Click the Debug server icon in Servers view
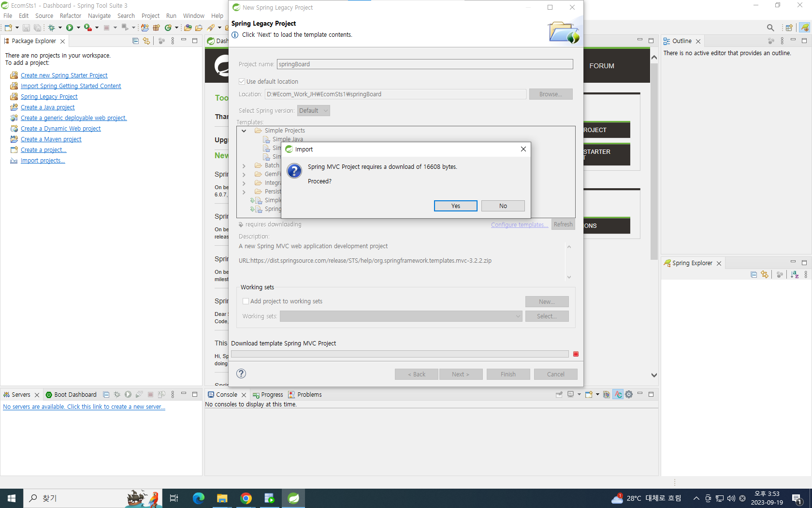 117,395
